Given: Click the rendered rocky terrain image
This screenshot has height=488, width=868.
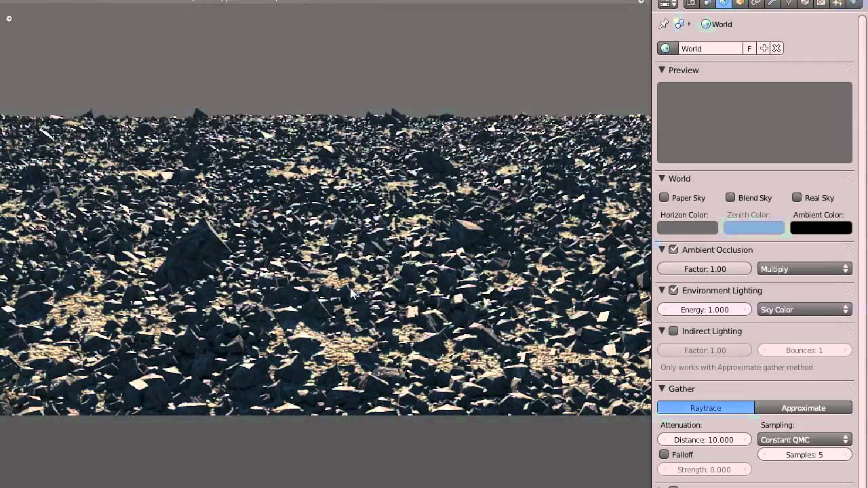Looking at the screenshot, I should click(x=325, y=264).
